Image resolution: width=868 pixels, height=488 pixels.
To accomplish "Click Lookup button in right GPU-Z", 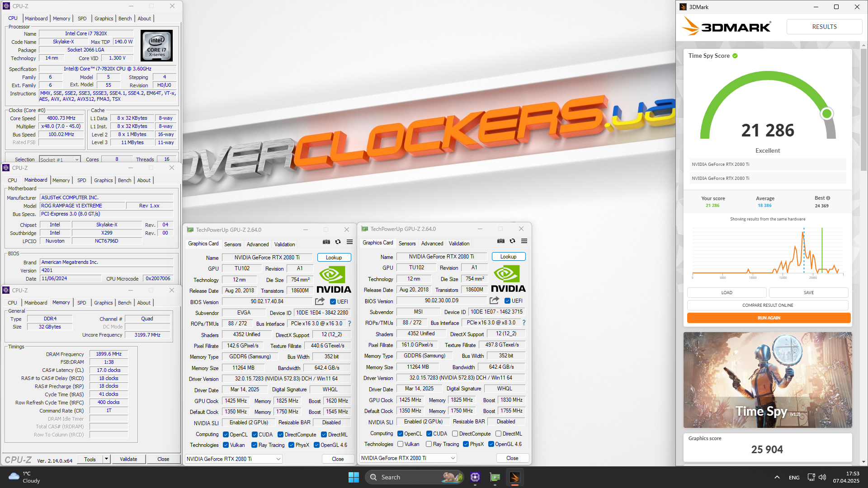I will pos(509,257).
